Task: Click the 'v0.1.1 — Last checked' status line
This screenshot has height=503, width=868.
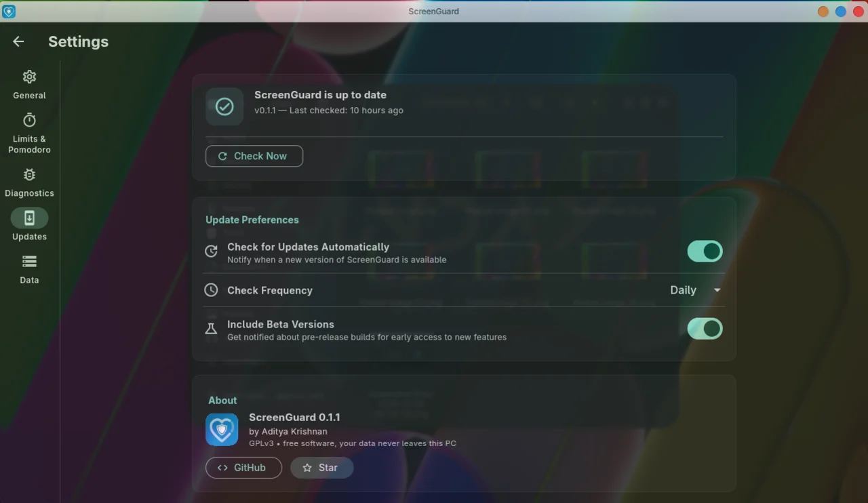Action: click(x=329, y=110)
